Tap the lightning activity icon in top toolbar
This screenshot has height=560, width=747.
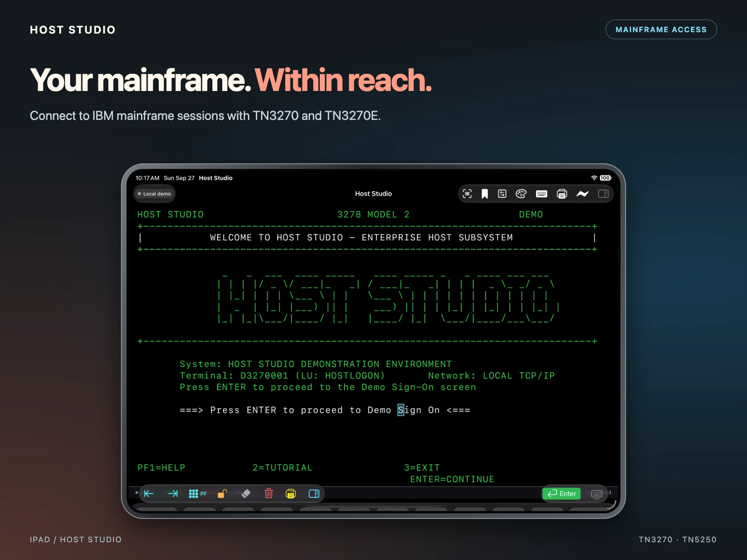pyautogui.click(x=583, y=194)
